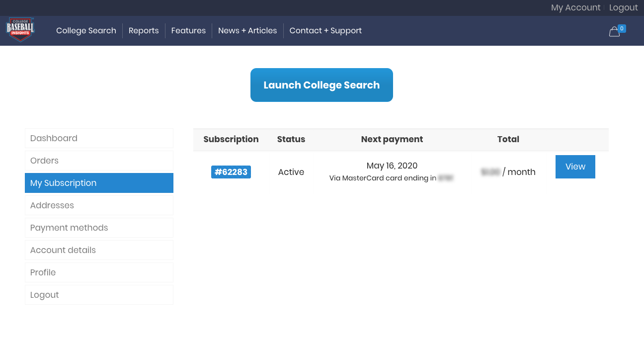
Task: Open Contact + Support page
Action: click(x=325, y=31)
